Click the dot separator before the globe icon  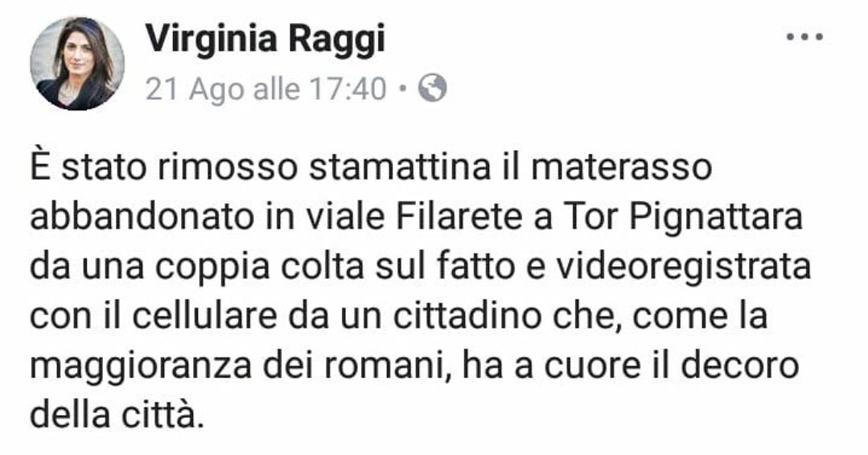pyautogui.click(x=402, y=88)
